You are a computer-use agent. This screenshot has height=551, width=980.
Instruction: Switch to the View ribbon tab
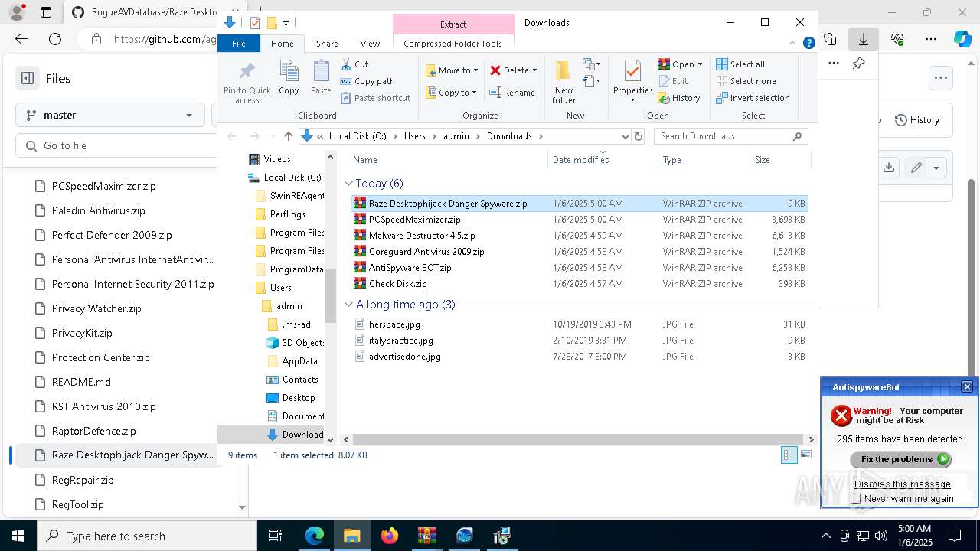(x=370, y=44)
